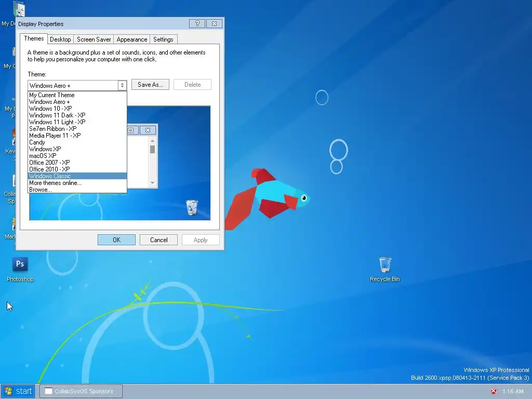
Task: Click the preview window scrollbar thumb
Action: [x=152, y=149]
